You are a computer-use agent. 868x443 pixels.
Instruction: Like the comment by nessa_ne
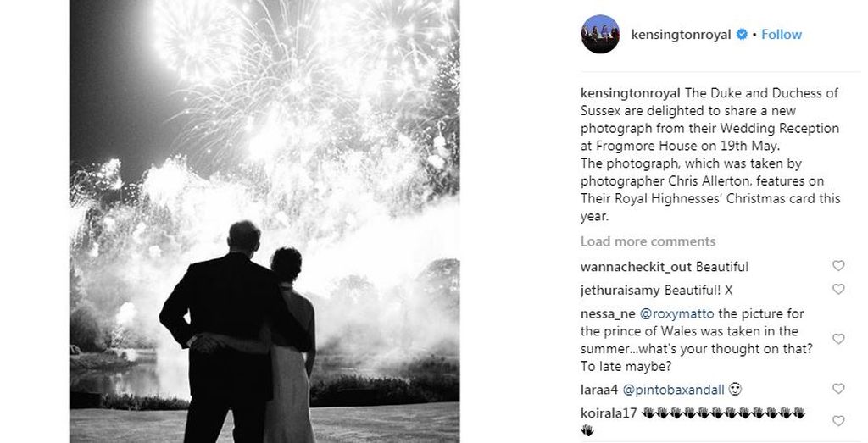click(838, 339)
